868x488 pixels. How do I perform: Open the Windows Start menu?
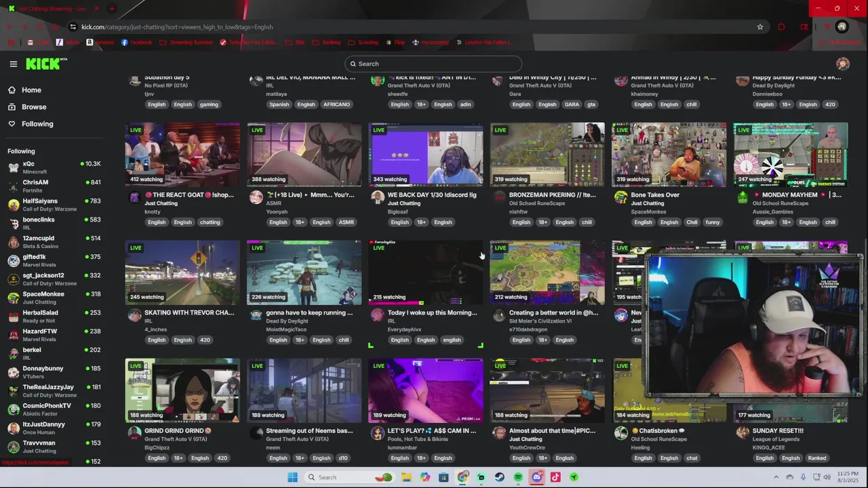coord(292,477)
